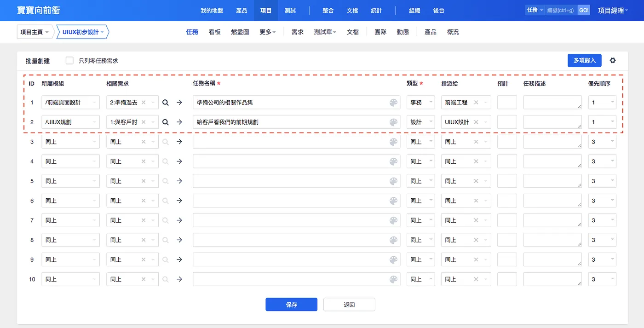Expand the UIUX初步設計 project dropdown
Screen dimensions: 644x328
tap(83, 32)
